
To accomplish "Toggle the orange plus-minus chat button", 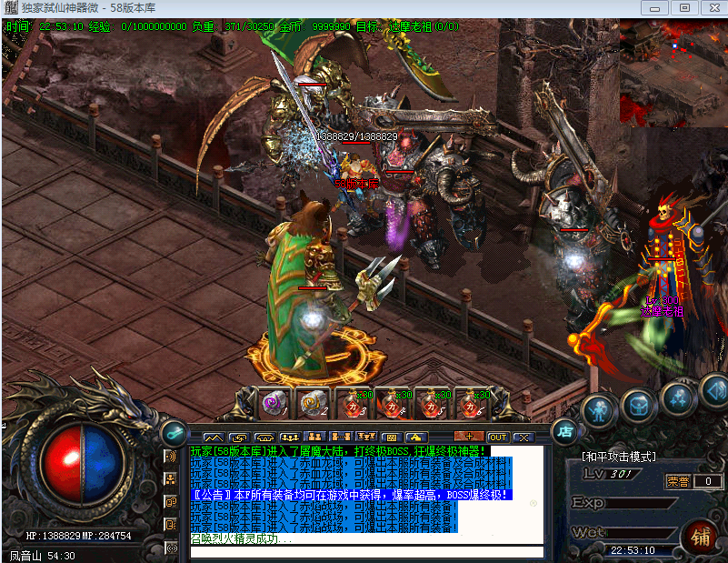I will [x=468, y=437].
